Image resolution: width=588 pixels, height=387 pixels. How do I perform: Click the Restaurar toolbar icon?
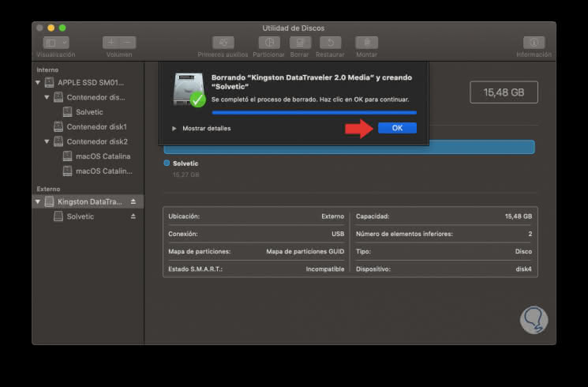pyautogui.click(x=330, y=43)
